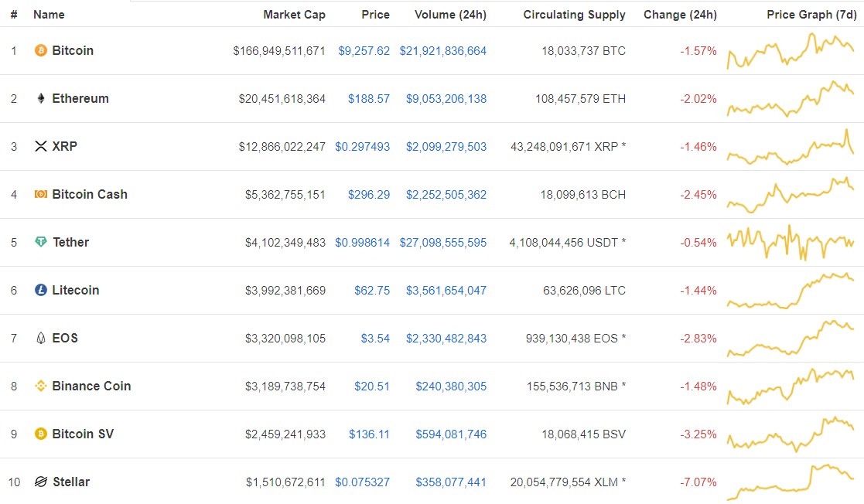Sort by Change (24h) column header
Viewport: 864px width, 504px height.
[x=680, y=15]
